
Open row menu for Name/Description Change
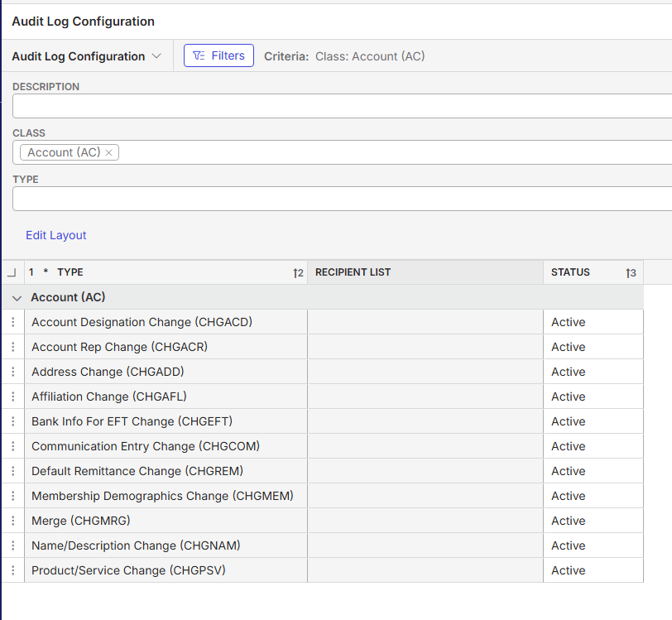13,546
